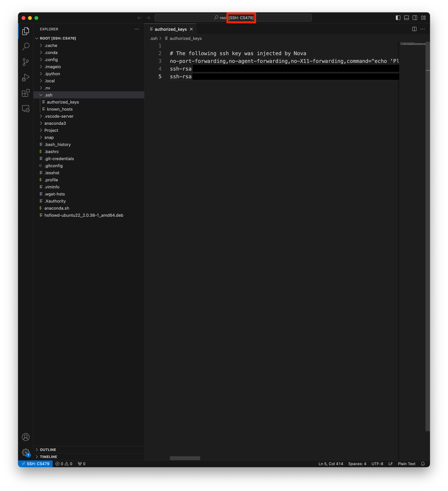Screen dimensions: 448x491
Task: Open the Manage gear settings icon
Action: pyautogui.click(x=26, y=453)
